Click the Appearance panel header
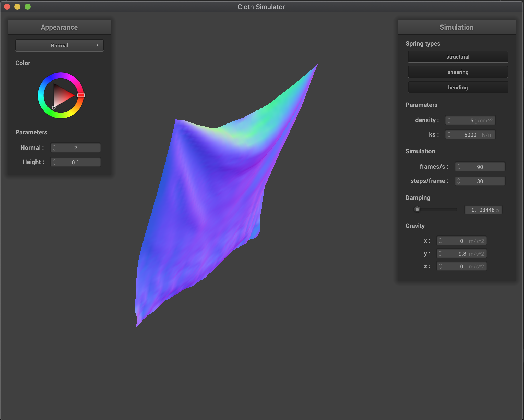Image resolution: width=524 pixels, height=420 pixels. 59,27
